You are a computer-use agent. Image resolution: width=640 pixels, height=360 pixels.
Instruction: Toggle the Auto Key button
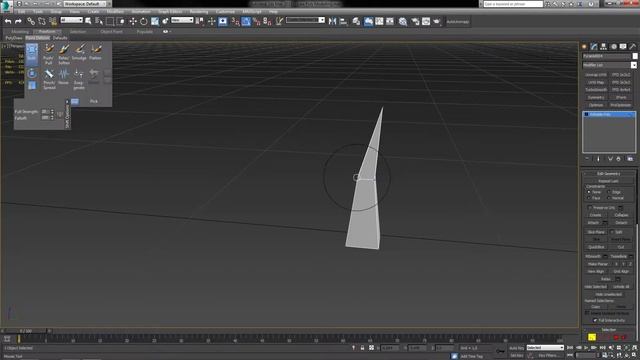click(516, 348)
